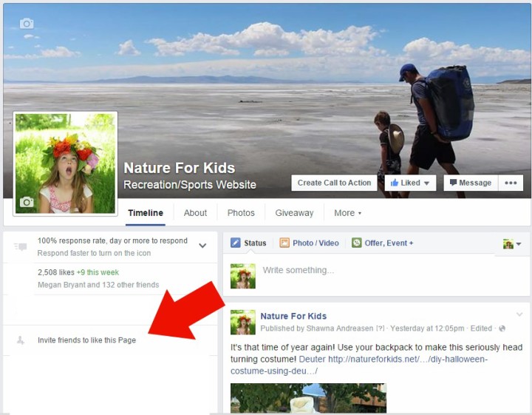Viewport: 532px width, 415px height.
Task: Open the post-as identity dropdown
Action: point(512,244)
